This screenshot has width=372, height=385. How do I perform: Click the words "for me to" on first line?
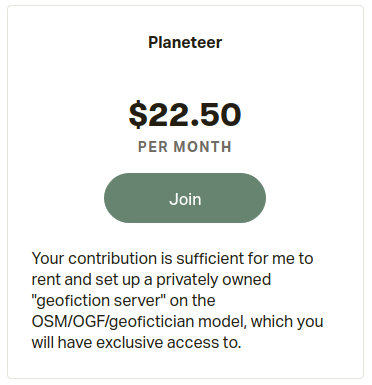280,259
